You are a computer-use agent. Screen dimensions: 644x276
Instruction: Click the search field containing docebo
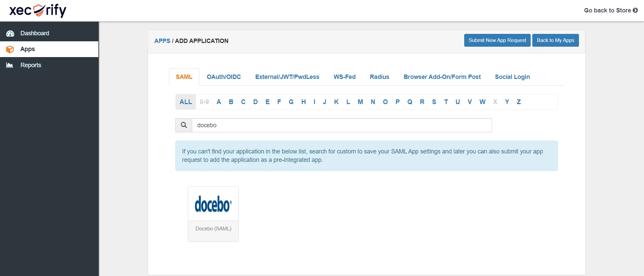342,125
